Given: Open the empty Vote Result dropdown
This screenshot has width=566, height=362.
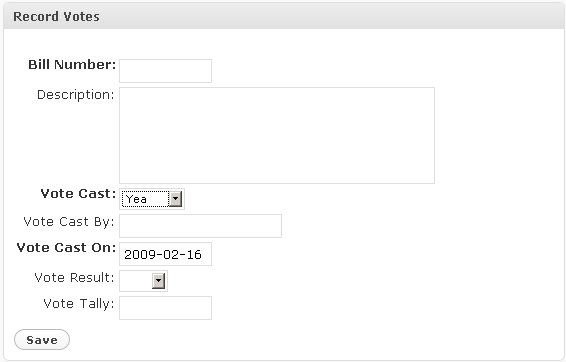Looking at the screenshot, I should coord(143,281).
